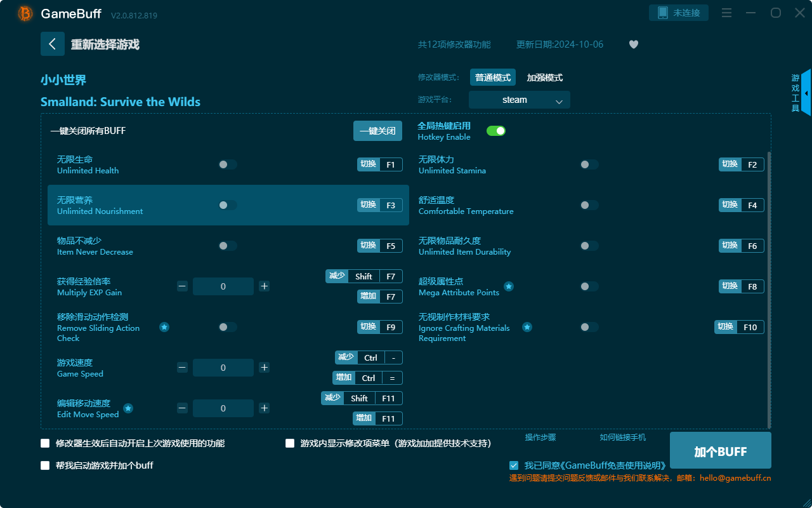Click the star beside Edit Move Speed

coord(128,409)
